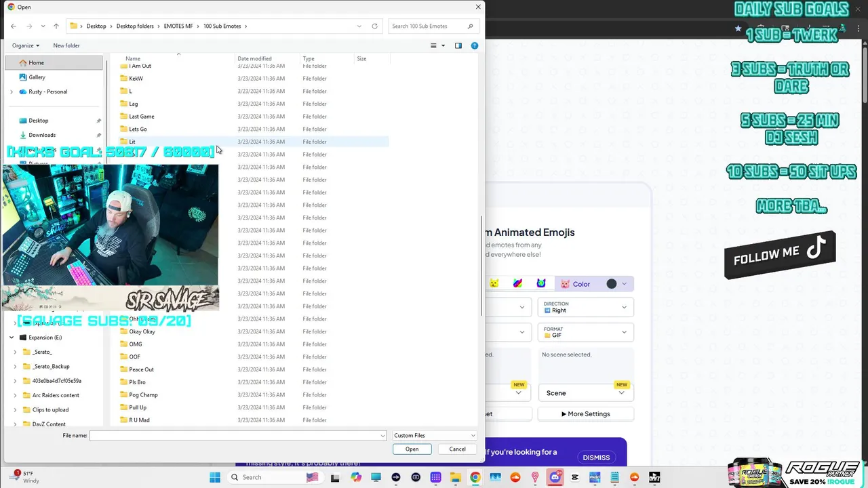Click the dark color swatch circle
Image resolution: width=868 pixels, height=488 pixels.
[612, 284]
